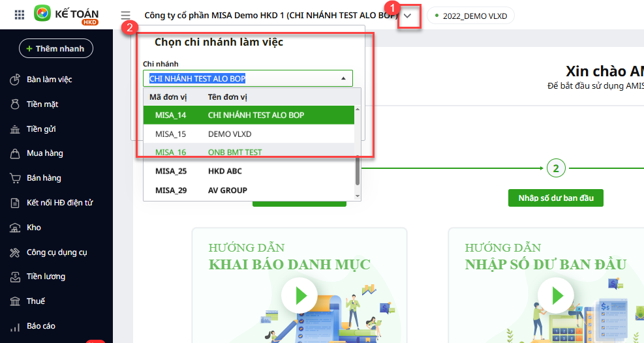
Task: Collapse sidebar with hamburger menu icon
Action: (125, 15)
